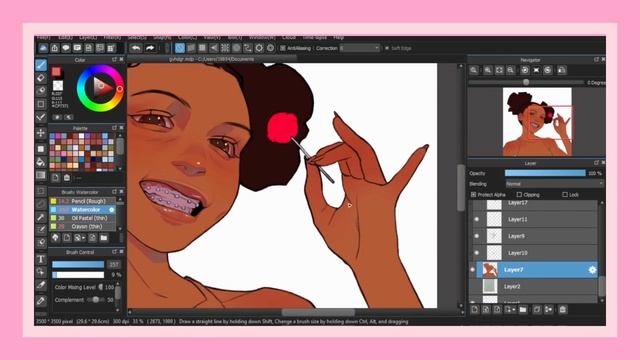Open Layer7 settings gear icon
The width and height of the screenshot is (640, 360).
pyautogui.click(x=592, y=270)
